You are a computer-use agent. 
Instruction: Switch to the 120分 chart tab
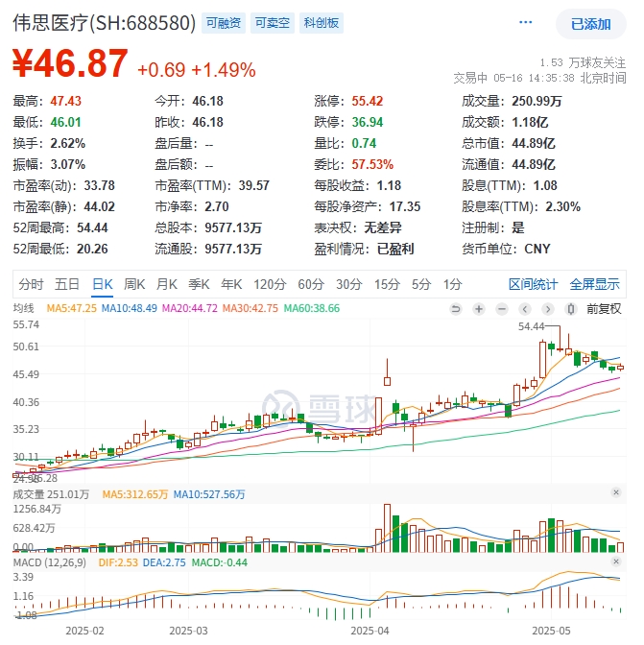270,284
